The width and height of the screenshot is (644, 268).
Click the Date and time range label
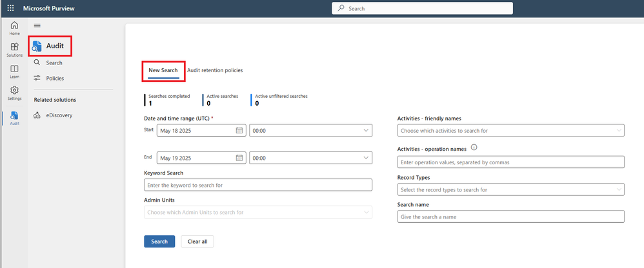[x=177, y=118]
